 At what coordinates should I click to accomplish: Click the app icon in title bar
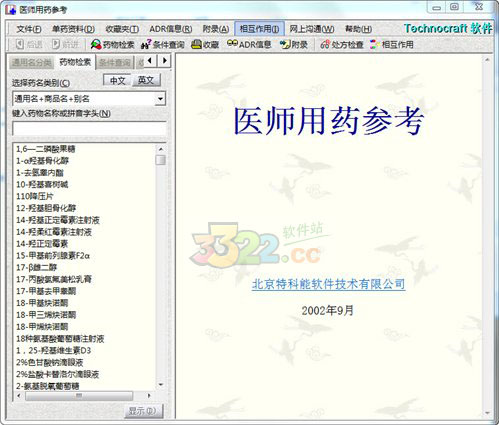[x=11, y=9]
